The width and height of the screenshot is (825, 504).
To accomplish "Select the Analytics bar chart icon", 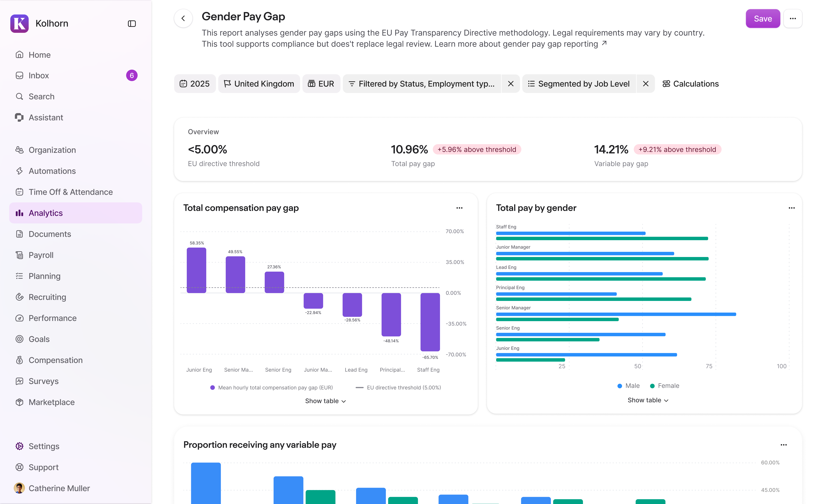I will (19, 213).
